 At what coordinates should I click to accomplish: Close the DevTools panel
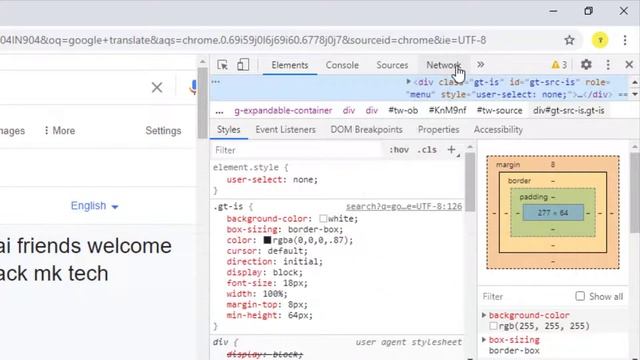point(629,64)
